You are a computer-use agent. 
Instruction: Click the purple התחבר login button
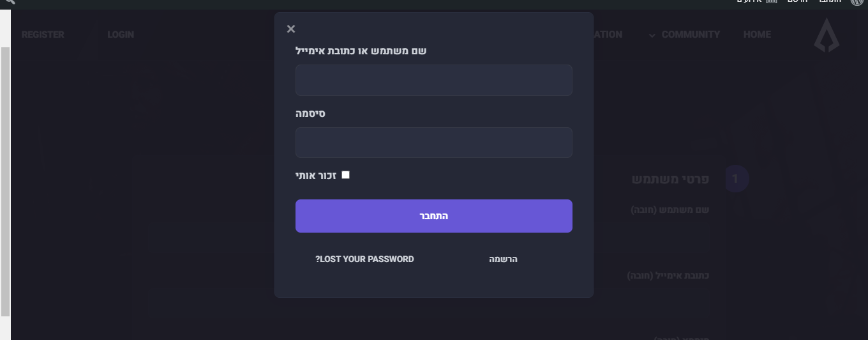434,216
